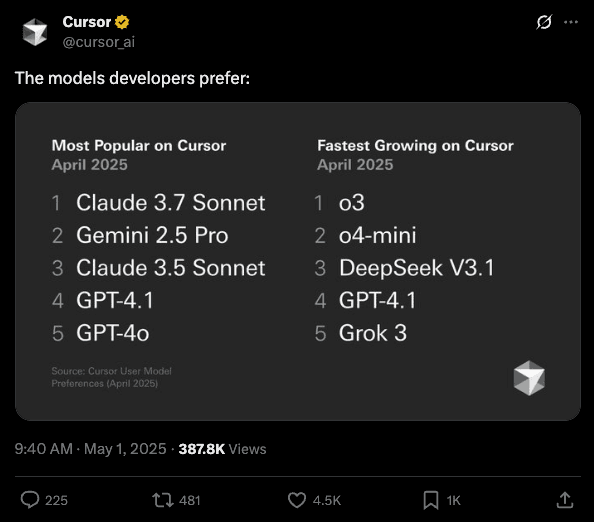The image size is (594, 522).
Task: Open the share upload icon
Action: point(565,500)
